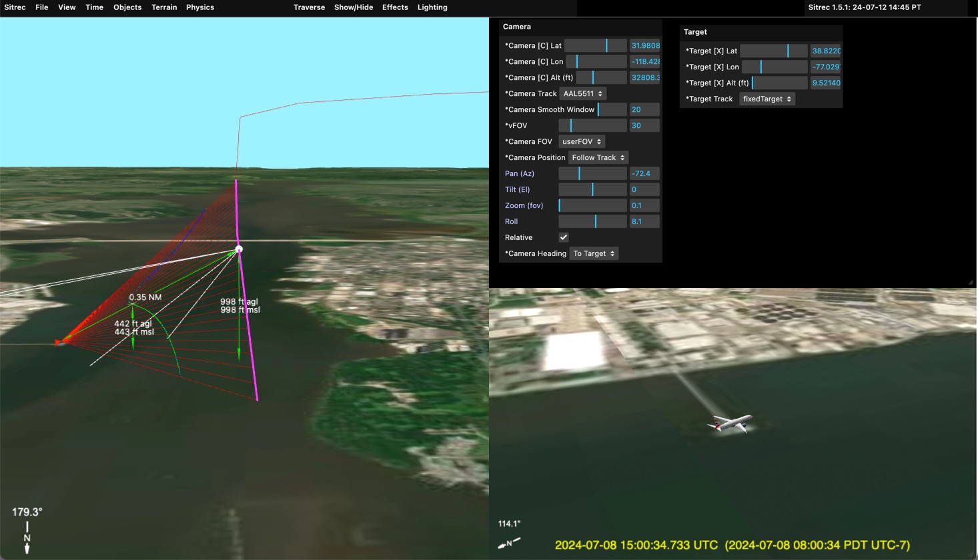Expand the Camera Position Follow Track dropdown

[x=598, y=157]
